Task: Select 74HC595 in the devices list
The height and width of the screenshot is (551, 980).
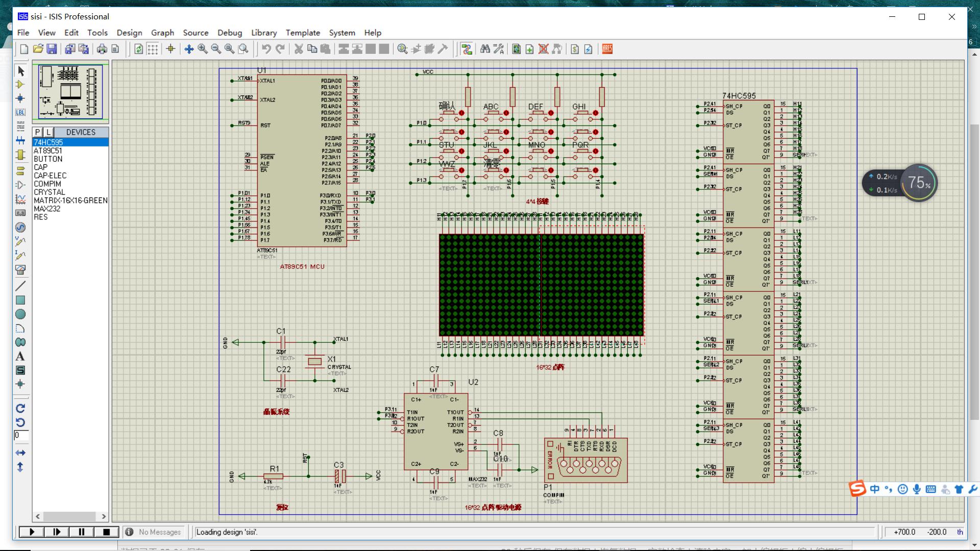Action: [x=70, y=142]
